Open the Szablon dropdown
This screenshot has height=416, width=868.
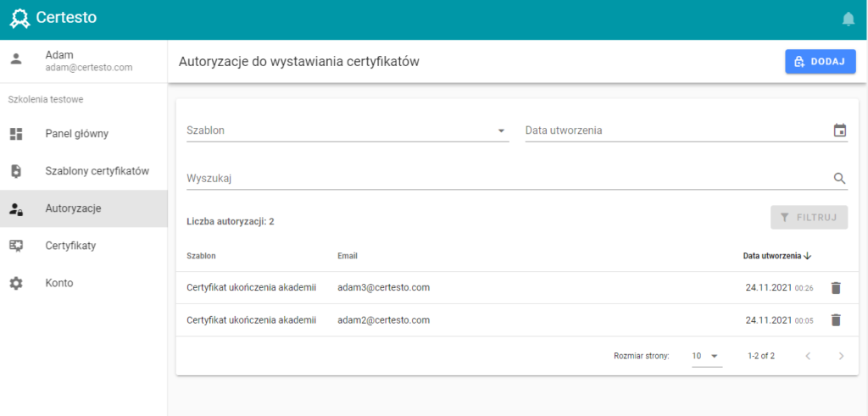(348, 130)
